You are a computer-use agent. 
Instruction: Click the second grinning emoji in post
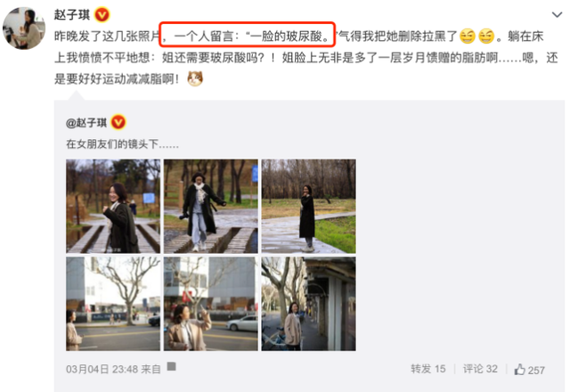coord(486,36)
